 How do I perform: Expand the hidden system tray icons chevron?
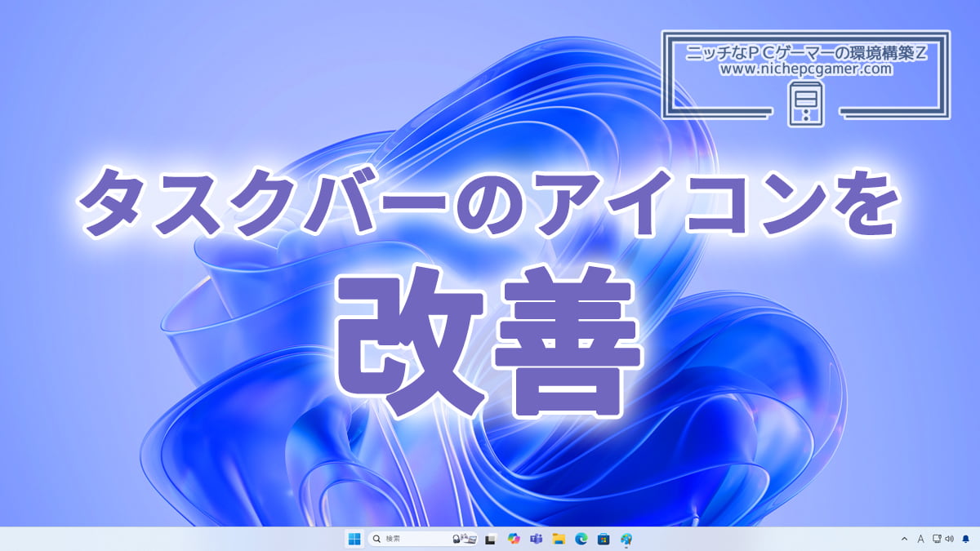pos(904,539)
